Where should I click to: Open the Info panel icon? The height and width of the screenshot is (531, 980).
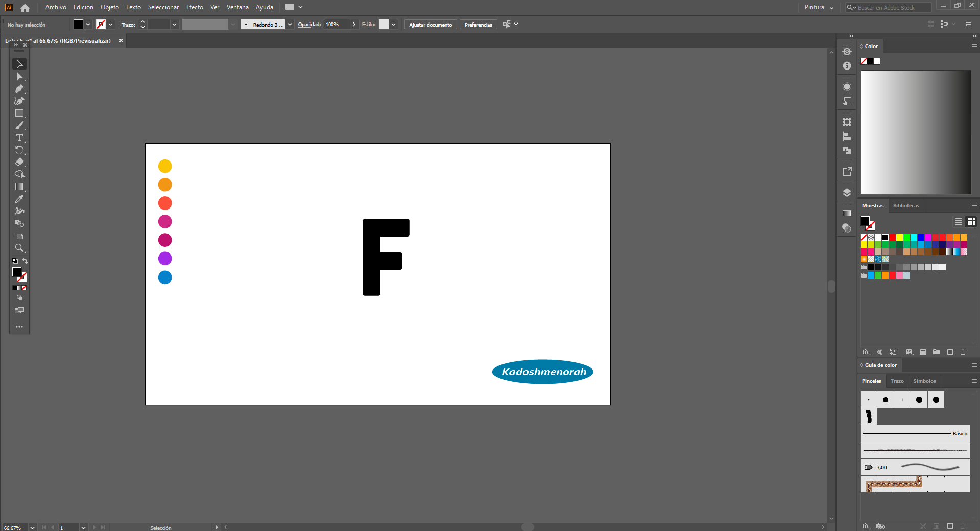(x=847, y=66)
